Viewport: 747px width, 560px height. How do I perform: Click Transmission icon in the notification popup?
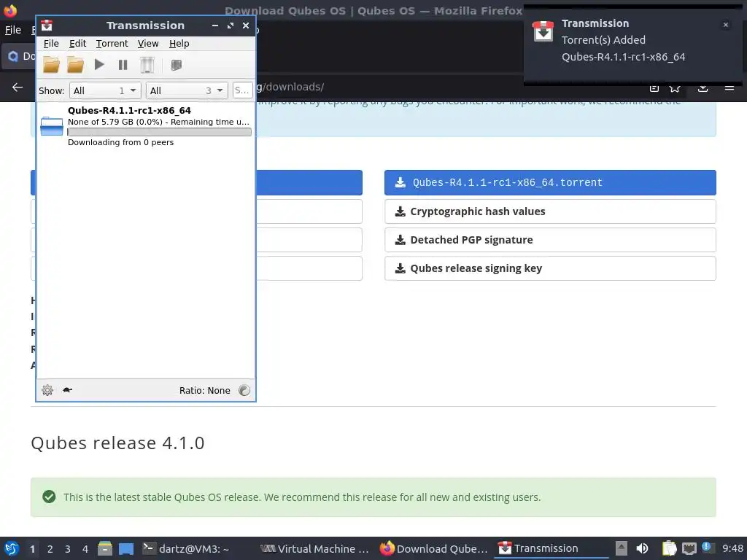(x=543, y=31)
